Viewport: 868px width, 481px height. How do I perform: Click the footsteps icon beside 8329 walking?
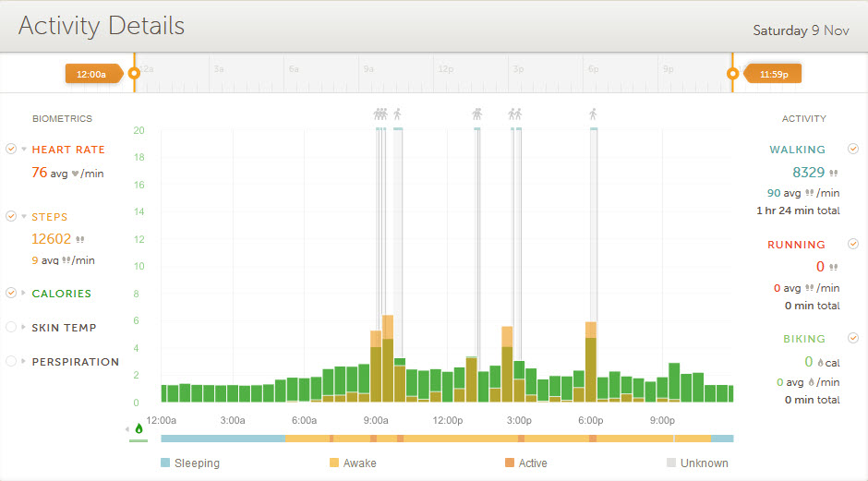pos(834,173)
